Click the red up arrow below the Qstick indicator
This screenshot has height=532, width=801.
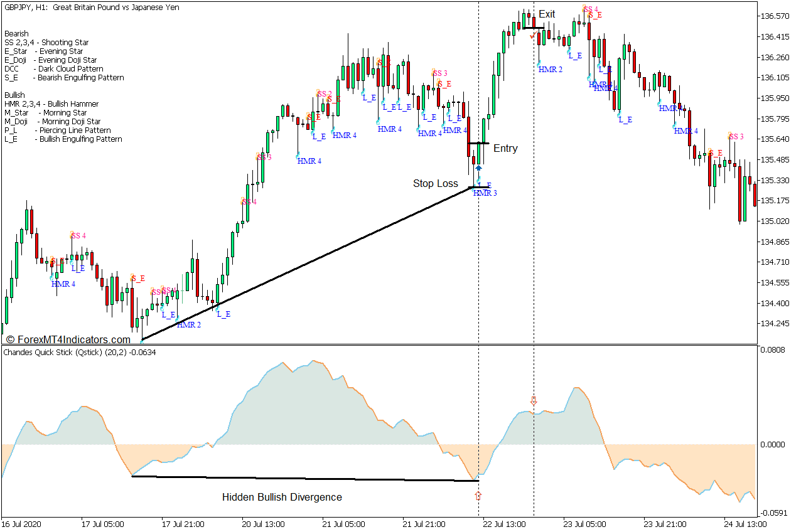[x=478, y=496]
